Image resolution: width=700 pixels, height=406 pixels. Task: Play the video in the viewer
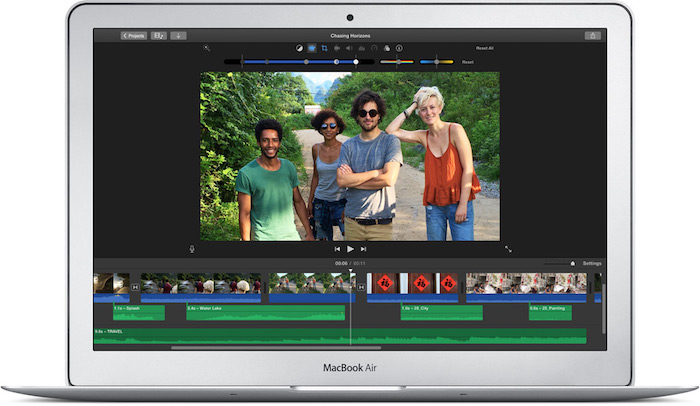pos(350,249)
